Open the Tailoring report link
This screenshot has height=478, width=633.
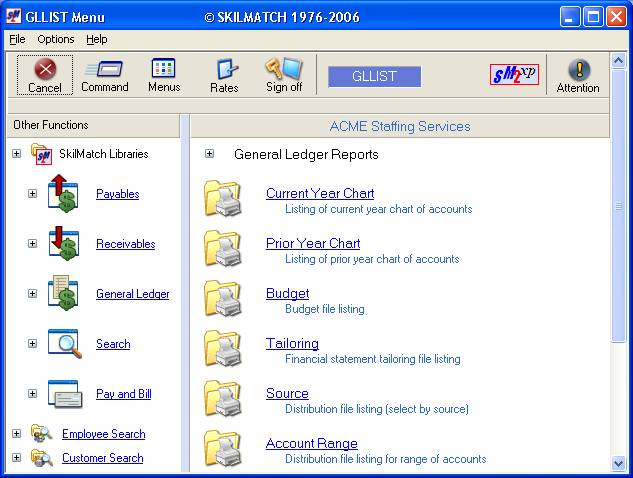pos(292,344)
